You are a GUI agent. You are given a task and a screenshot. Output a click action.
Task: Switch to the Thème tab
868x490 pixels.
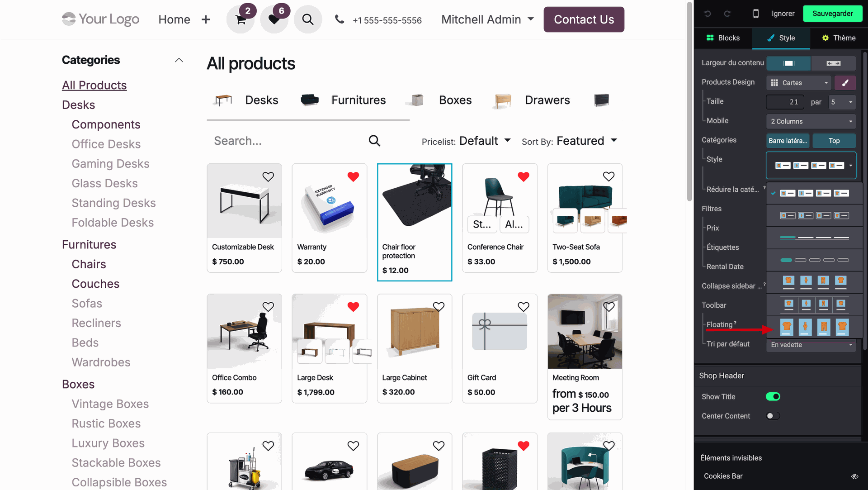[839, 38]
